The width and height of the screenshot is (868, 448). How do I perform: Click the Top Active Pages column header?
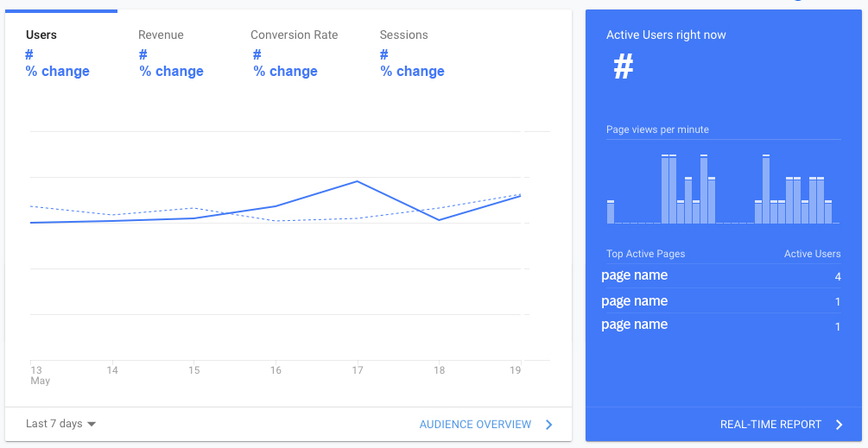coord(645,254)
